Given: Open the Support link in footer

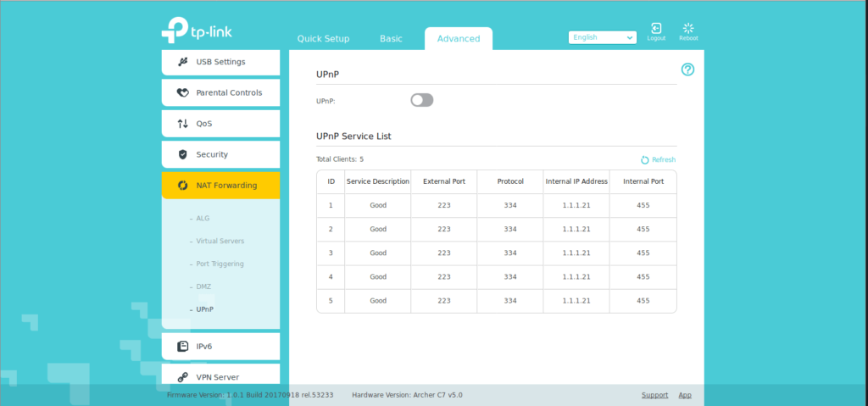Looking at the screenshot, I should click(654, 395).
